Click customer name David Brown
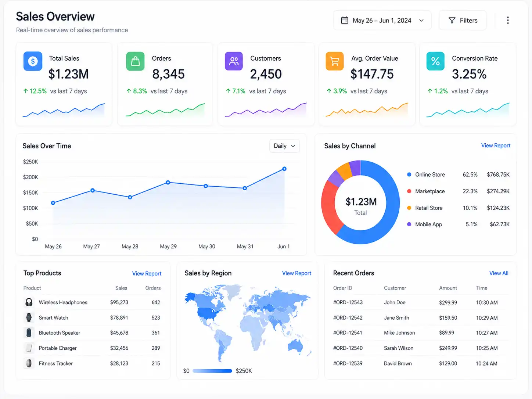The image size is (532, 399). pos(398,363)
